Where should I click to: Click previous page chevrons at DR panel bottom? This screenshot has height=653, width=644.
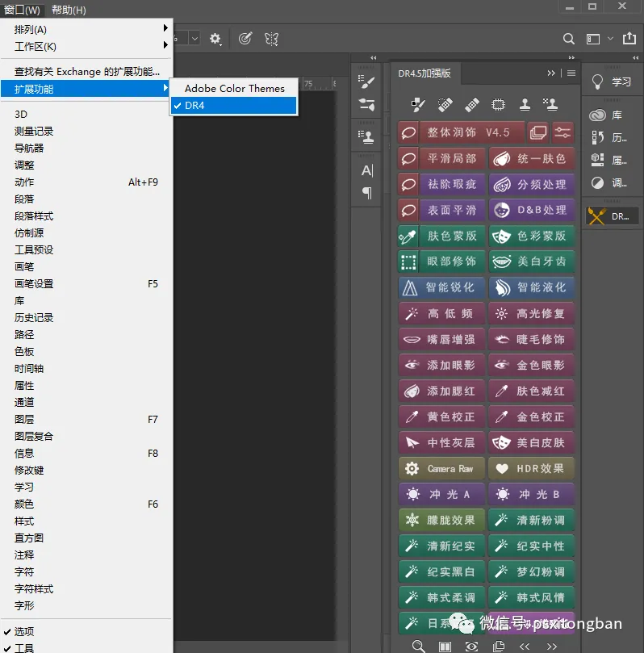point(525,647)
